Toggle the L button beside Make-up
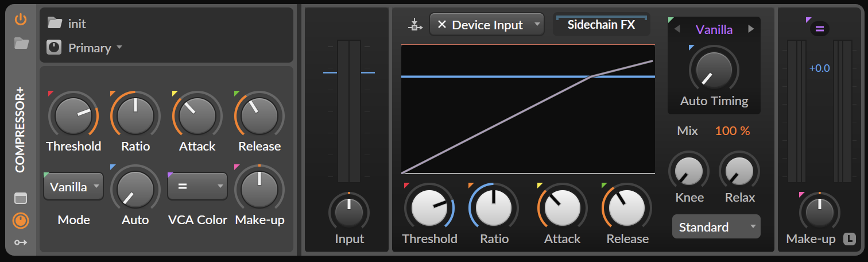This screenshot has height=262, width=868. [x=849, y=238]
